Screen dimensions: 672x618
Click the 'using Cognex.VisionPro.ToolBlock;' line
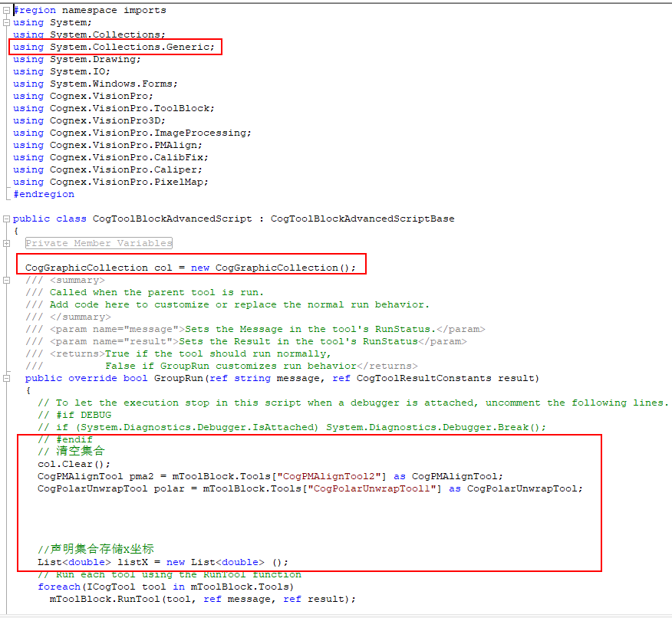(x=114, y=108)
